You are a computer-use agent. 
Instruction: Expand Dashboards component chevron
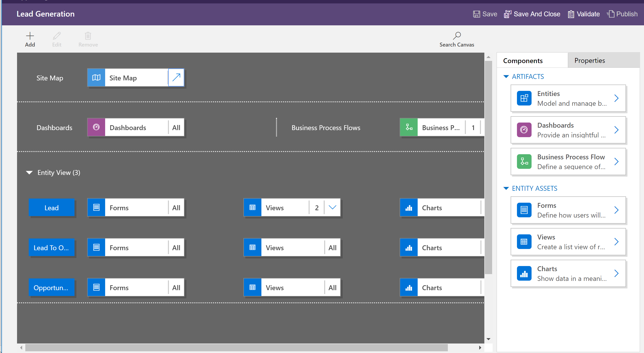click(x=616, y=130)
